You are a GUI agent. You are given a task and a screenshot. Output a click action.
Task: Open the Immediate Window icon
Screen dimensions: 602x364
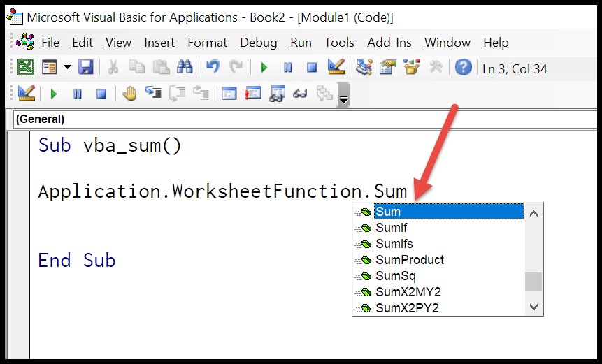253,94
